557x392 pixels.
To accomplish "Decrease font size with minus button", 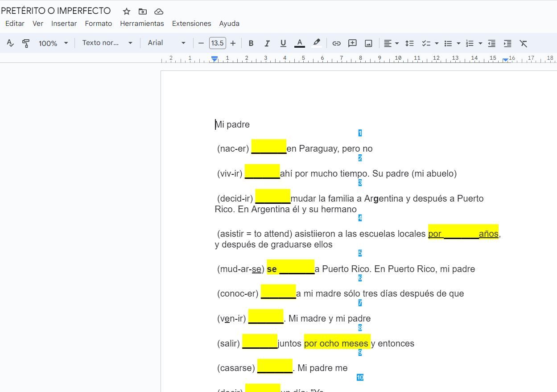I will (201, 43).
